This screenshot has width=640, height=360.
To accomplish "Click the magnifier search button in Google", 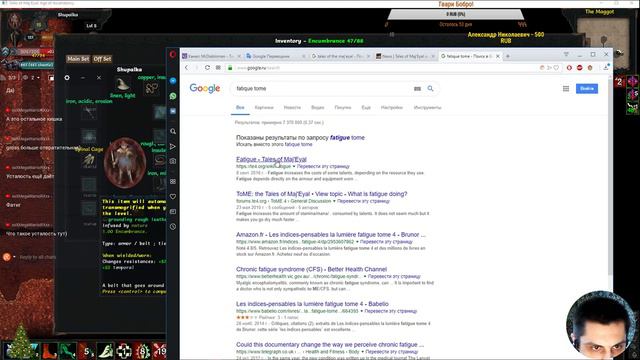I will coord(430,89).
